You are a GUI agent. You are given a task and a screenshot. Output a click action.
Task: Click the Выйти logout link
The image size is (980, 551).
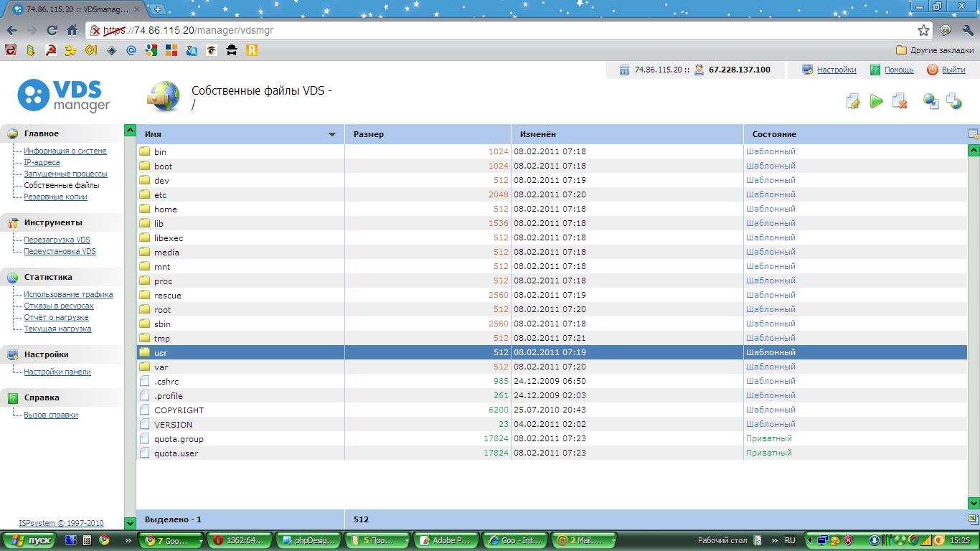coord(953,70)
